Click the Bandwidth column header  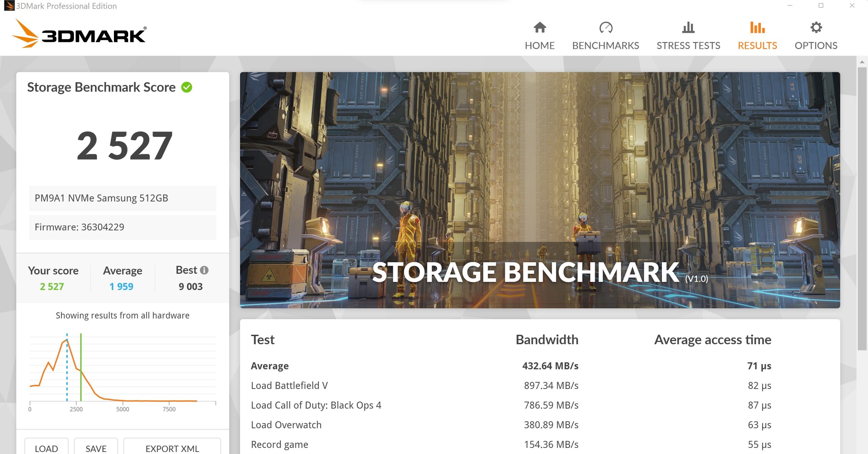[547, 340]
